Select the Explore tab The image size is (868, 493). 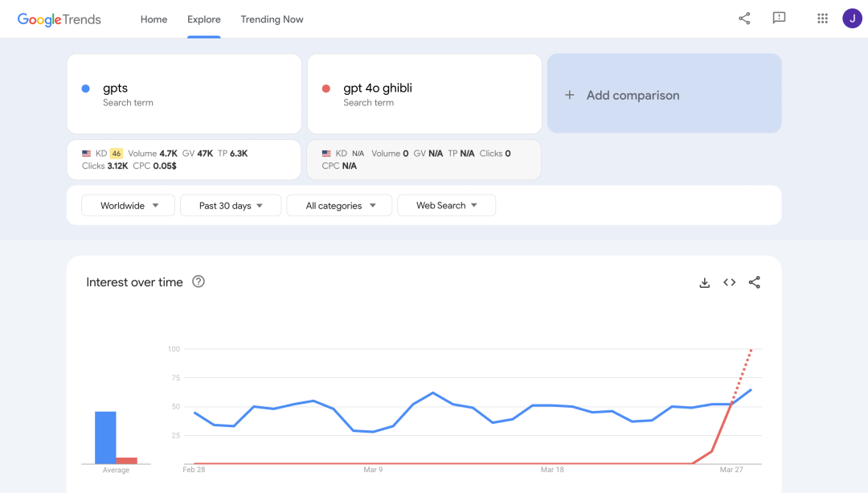pyautogui.click(x=204, y=19)
